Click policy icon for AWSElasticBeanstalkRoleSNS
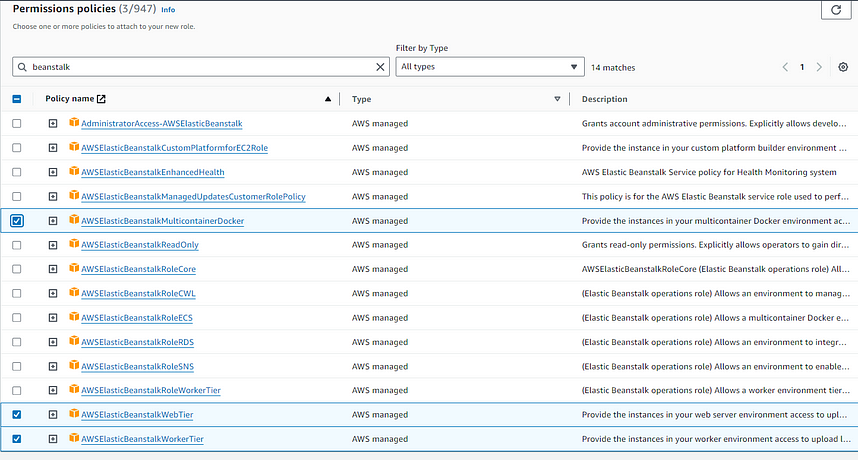 point(74,365)
